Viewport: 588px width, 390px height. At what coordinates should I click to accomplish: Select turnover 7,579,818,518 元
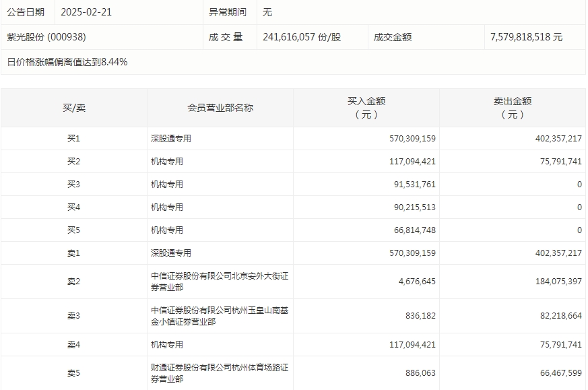click(527, 37)
